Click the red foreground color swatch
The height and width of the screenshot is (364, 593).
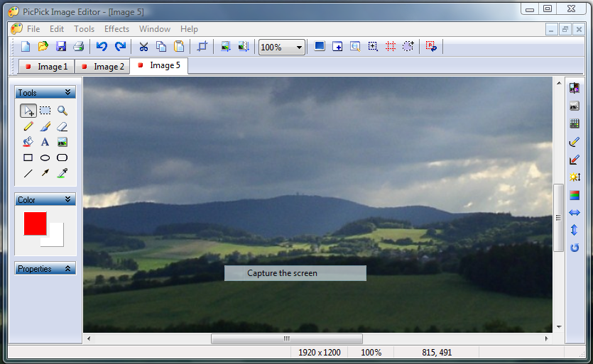tap(36, 224)
